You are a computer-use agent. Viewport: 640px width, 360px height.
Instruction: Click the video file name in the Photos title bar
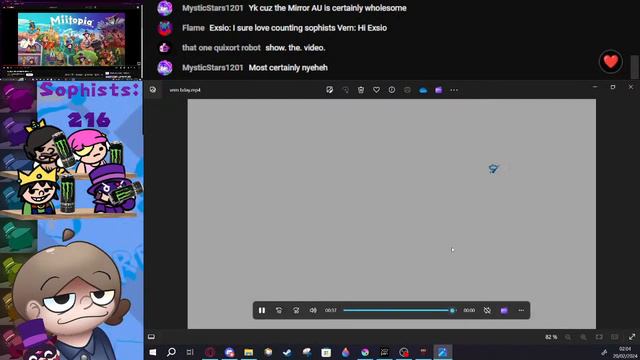click(x=185, y=90)
